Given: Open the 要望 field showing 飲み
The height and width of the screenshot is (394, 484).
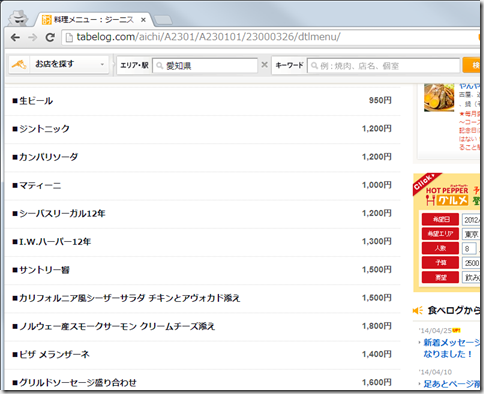Looking at the screenshot, I should click(471, 277).
